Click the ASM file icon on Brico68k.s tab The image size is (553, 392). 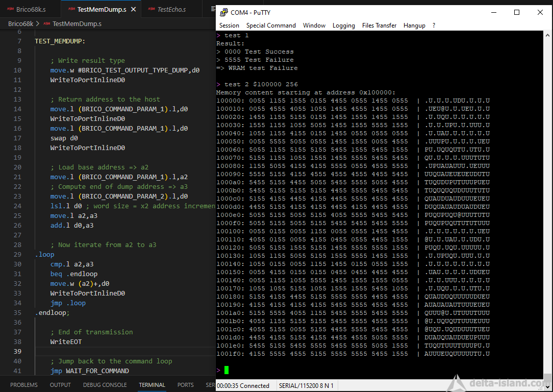10,10
